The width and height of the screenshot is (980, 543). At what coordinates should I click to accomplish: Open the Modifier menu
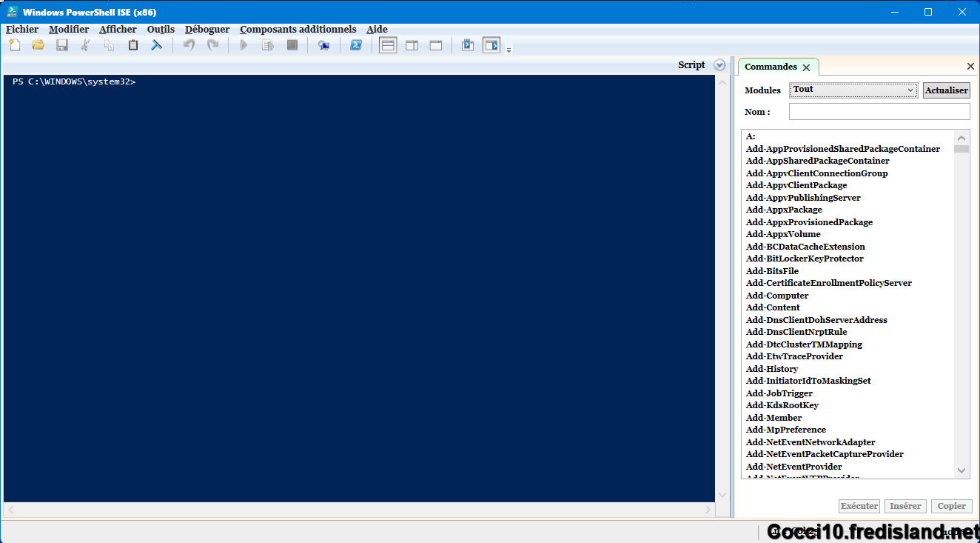[69, 30]
